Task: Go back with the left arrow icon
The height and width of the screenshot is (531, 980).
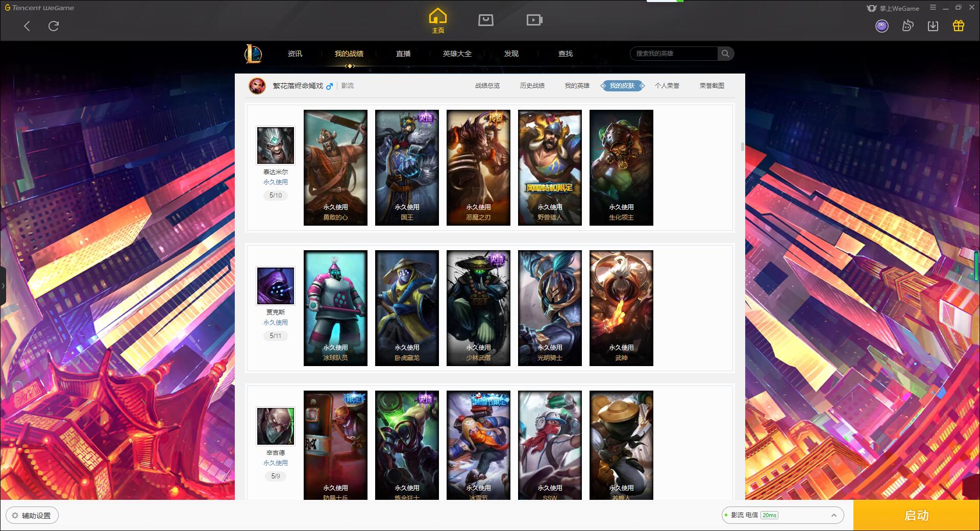Action: [x=27, y=26]
